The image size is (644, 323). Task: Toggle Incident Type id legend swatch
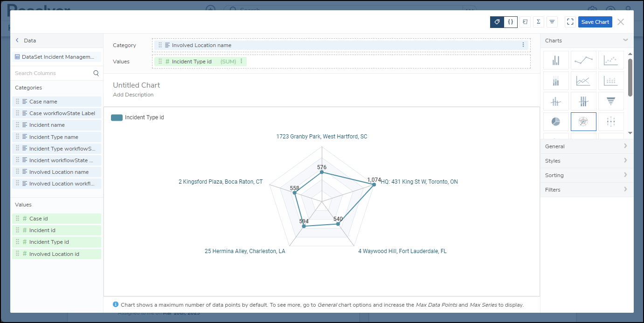click(117, 117)
